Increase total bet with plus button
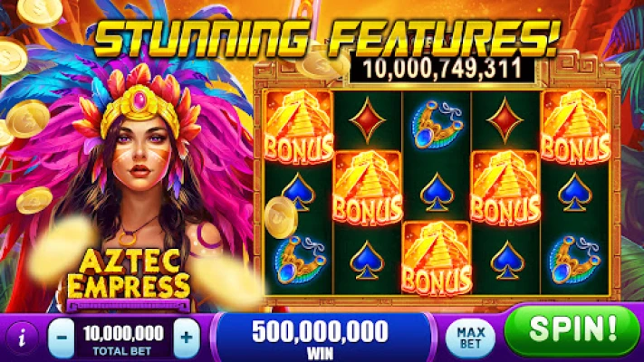 tap(187, 338)
